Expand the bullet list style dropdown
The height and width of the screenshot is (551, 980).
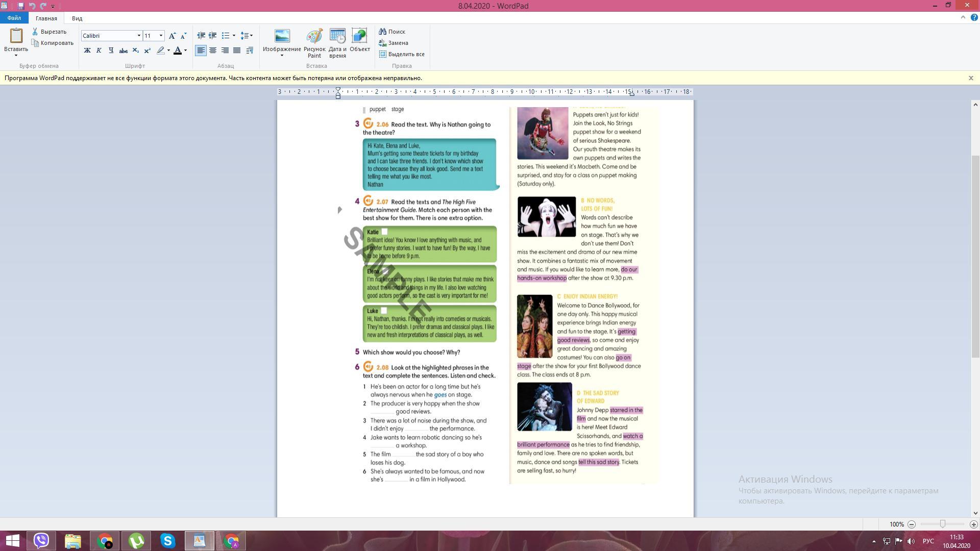pos(234,36)
